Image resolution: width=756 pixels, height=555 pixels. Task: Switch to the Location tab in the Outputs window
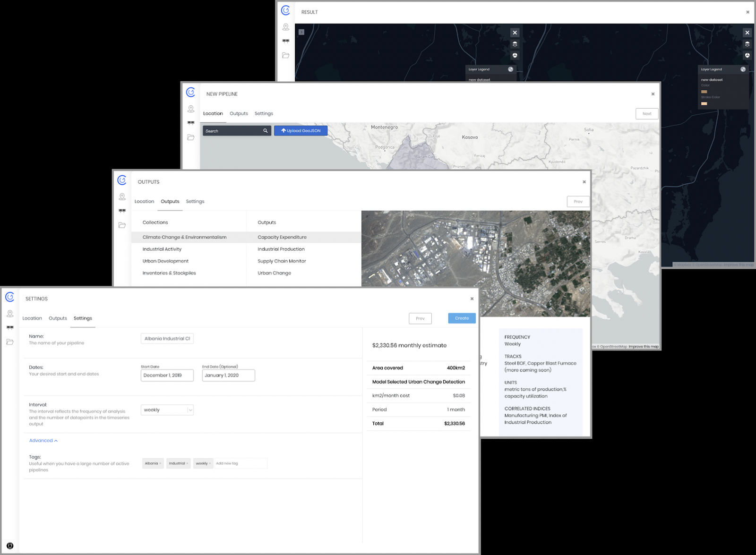[144, 202]
